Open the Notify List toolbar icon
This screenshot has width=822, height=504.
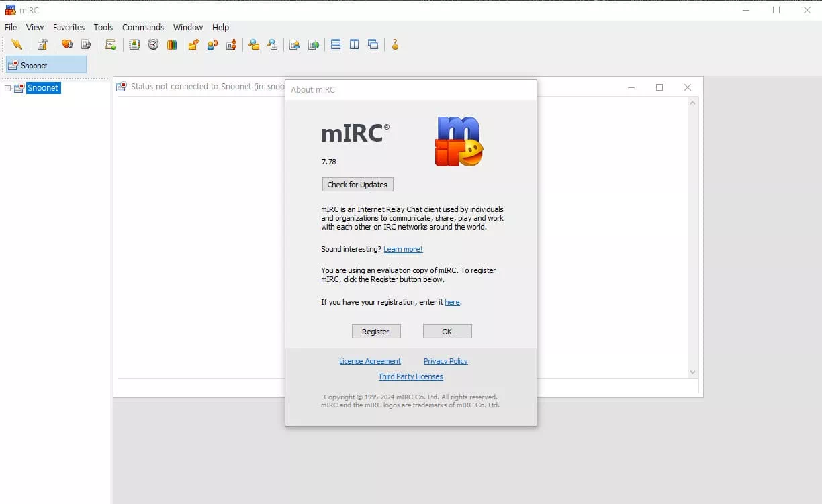(294, 44)
